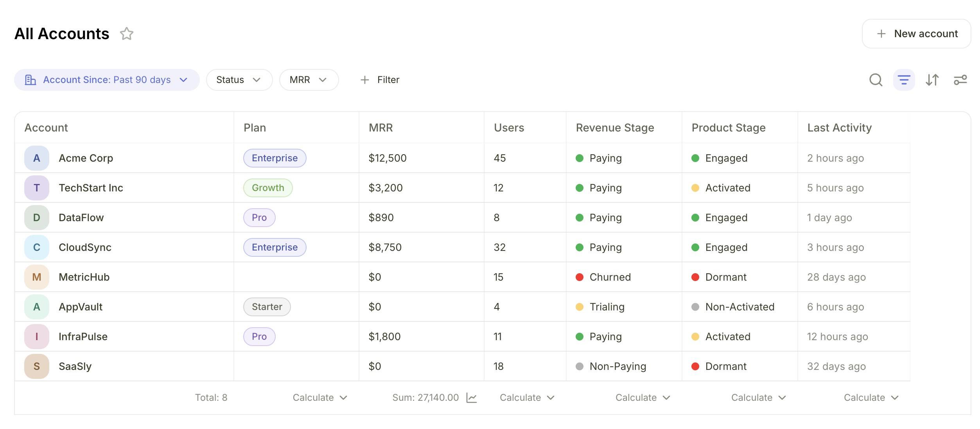Click the New account button
Screen dimensions: 980x429
pos(916,34)
